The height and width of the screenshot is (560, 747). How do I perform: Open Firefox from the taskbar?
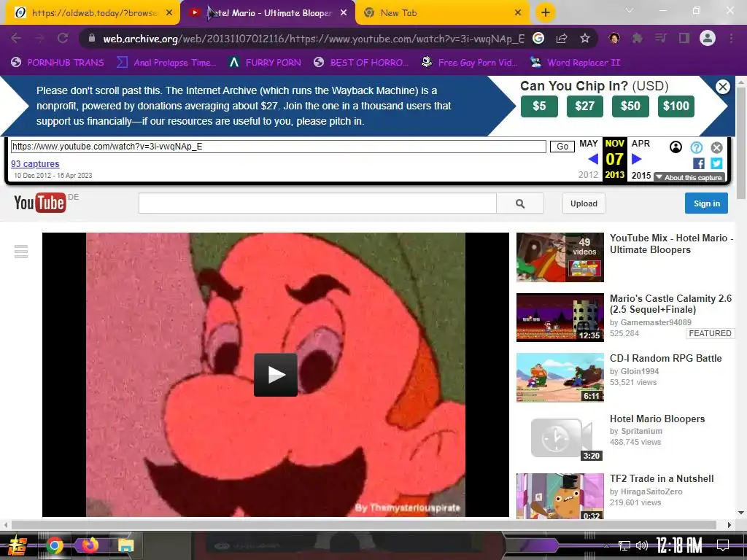click(90, 545)
